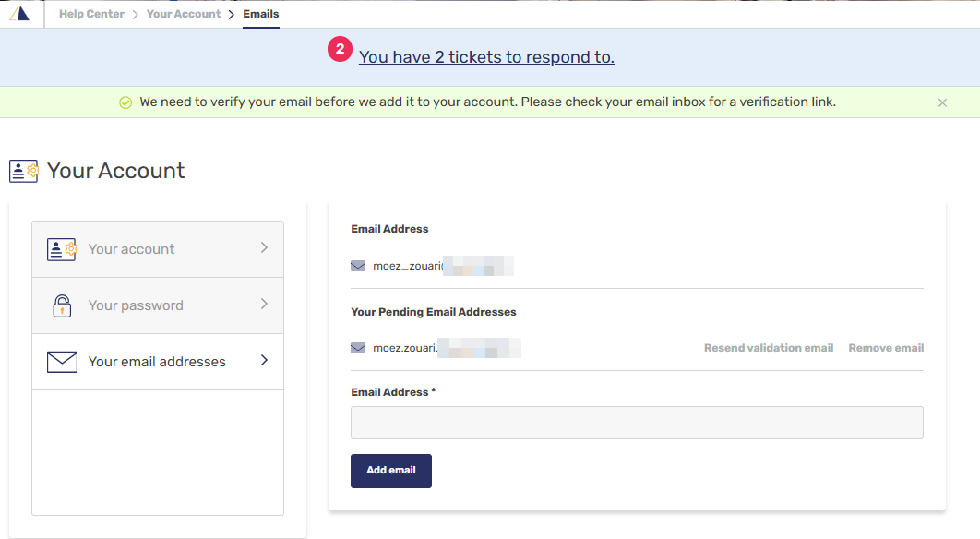
Task: Open the Emails breadcrumb tab
Action: tap(260, 13)
